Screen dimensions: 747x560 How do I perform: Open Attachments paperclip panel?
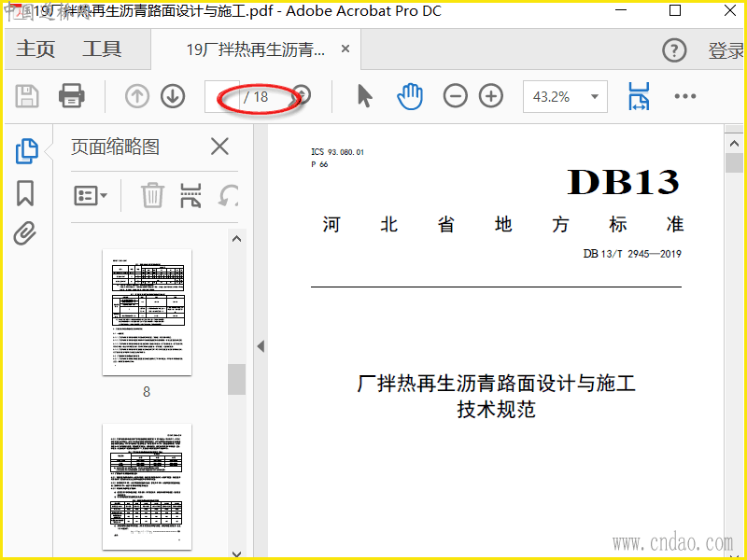coord(25,232)
